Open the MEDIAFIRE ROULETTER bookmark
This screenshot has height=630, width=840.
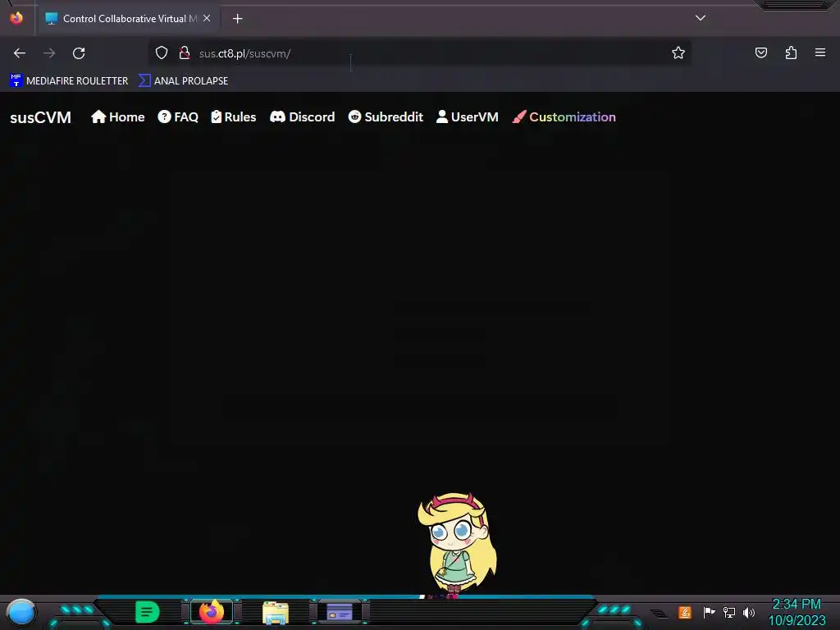pyautogui.click(x=69, y=81)
